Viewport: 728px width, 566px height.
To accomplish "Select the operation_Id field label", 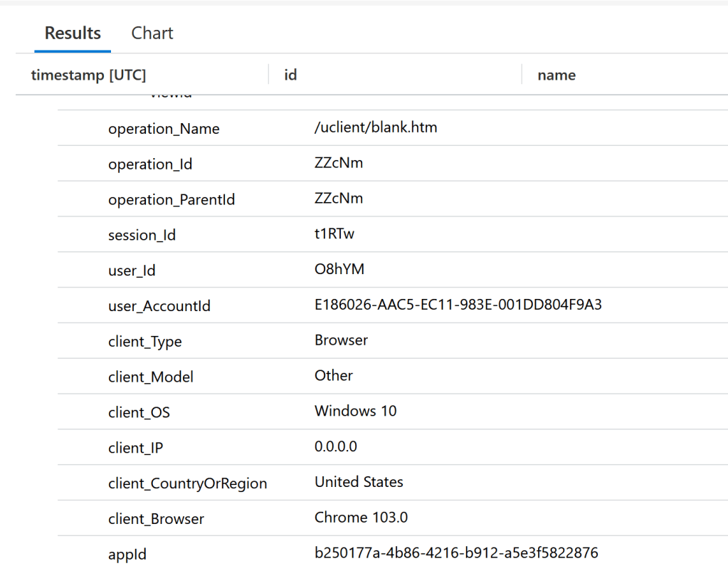I will pyautogui.click(x=150, y=164).
